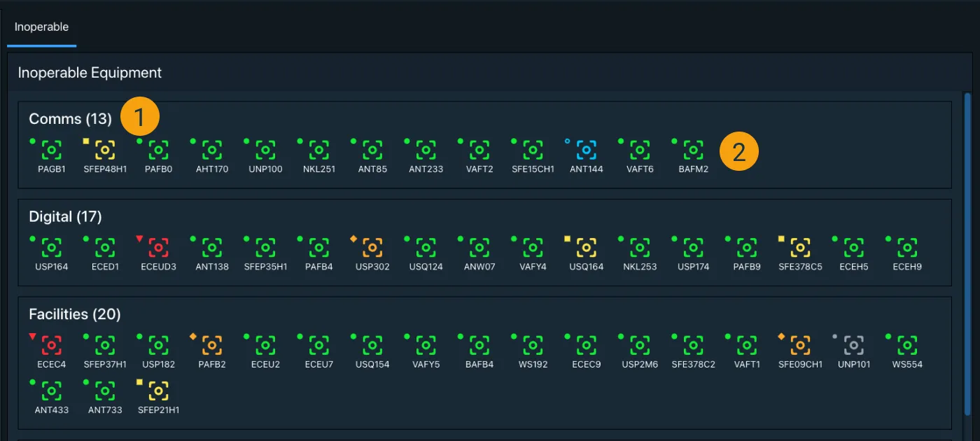The height and width of the screenshot is (441, 980).
Task: Click the red ECEUD3 equipment icon
Action: pos(159,247)
